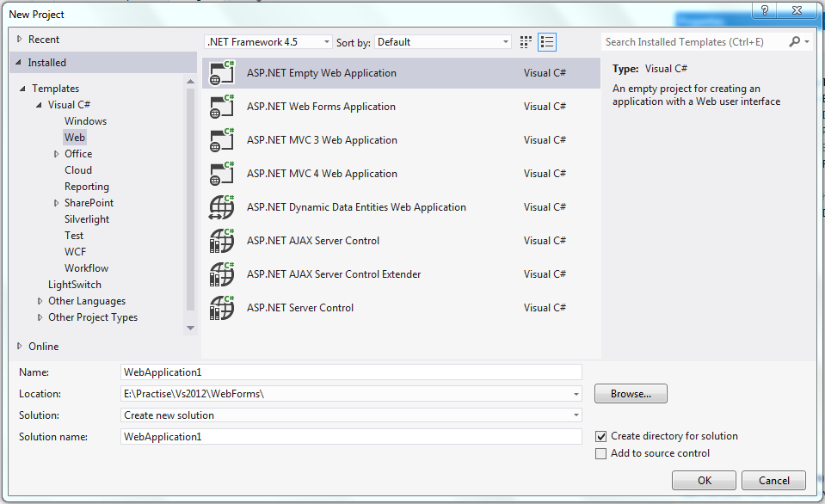
Task: Select the ASP.NET MVC 4 Web Application row text
Action: click(322, 174)
